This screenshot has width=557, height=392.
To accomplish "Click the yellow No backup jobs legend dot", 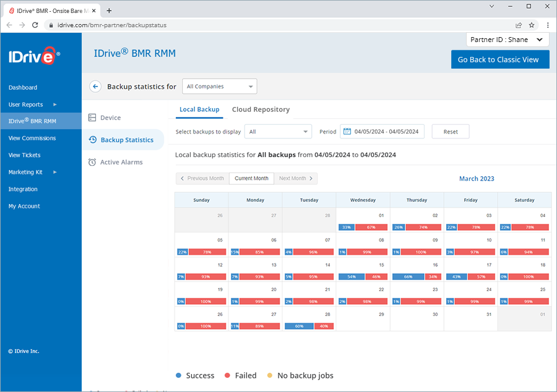I will click(x=270, y=375).
